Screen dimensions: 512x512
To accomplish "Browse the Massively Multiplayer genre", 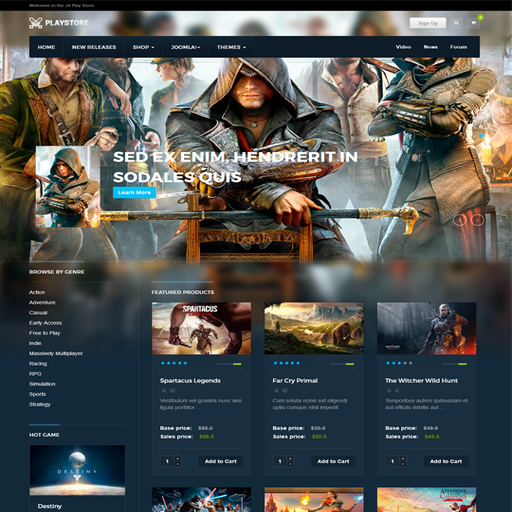I will tap(56, 353).
